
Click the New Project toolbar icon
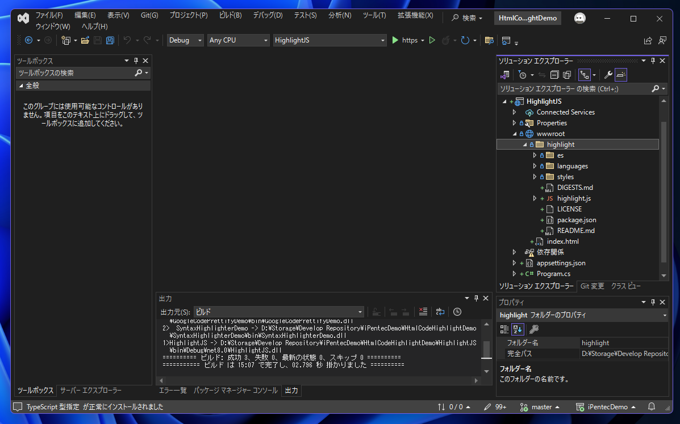click(x=66, y=40)
